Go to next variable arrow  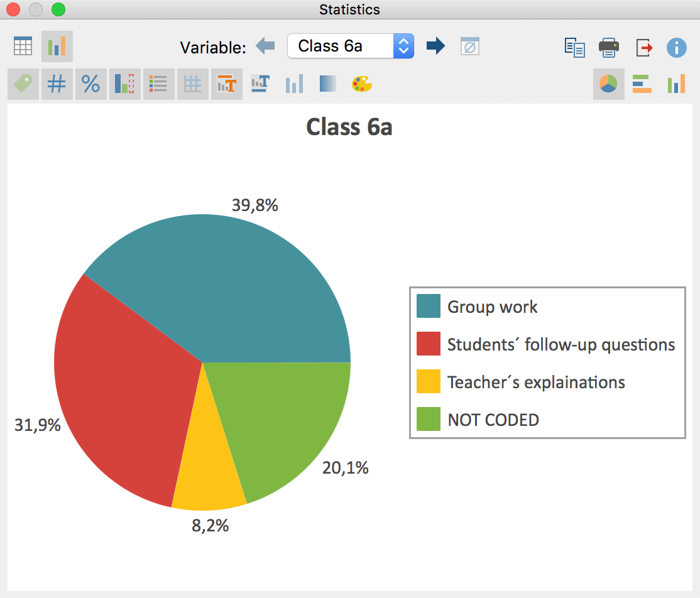click(435, 45)
